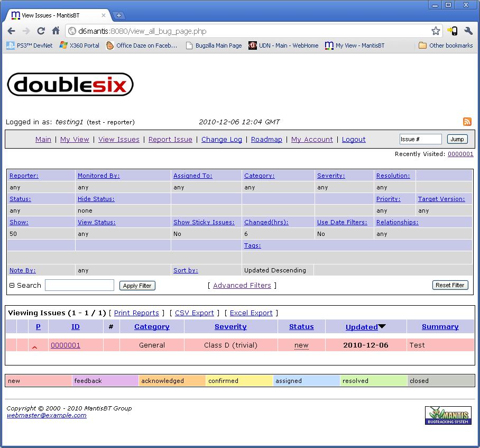Click the RSS feed icon

click(467, 122)
